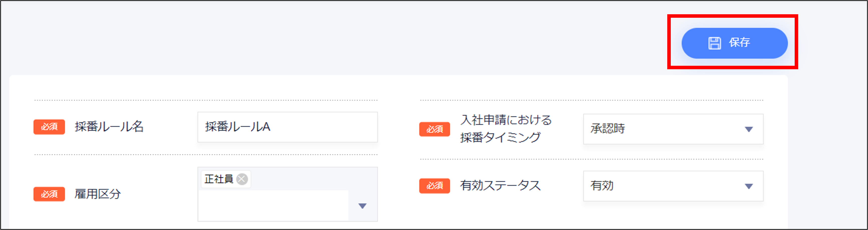The image size is (868, 230).
Task: Click the 必須 badge beside 有効ステータス
Action: 434,186
